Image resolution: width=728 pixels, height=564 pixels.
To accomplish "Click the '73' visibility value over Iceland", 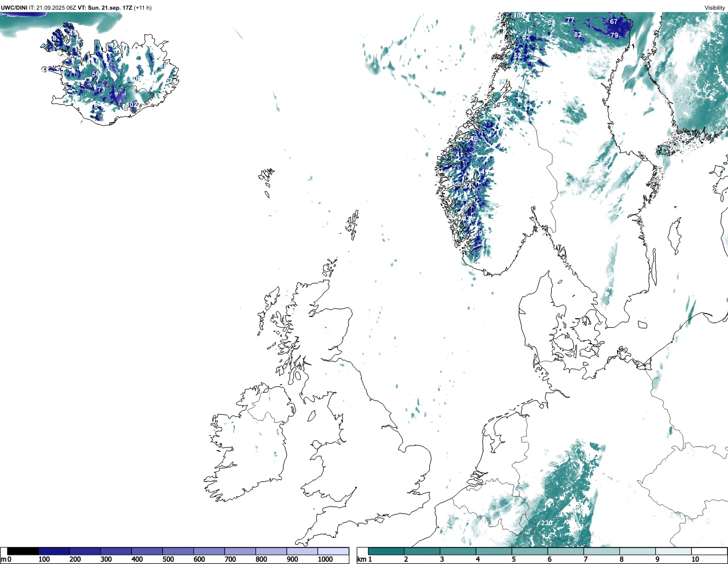I will (101, 89).
